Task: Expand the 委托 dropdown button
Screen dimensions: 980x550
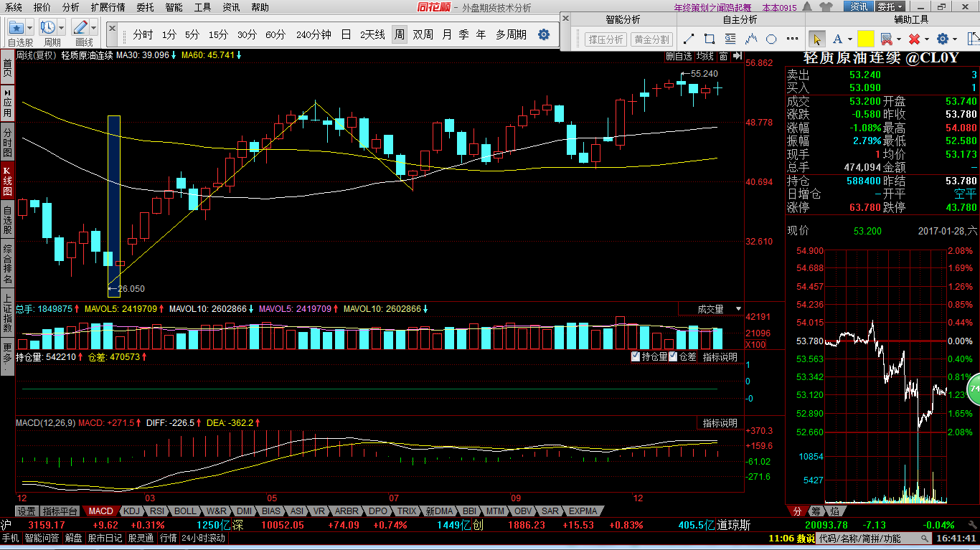Action: coord(890,7)
